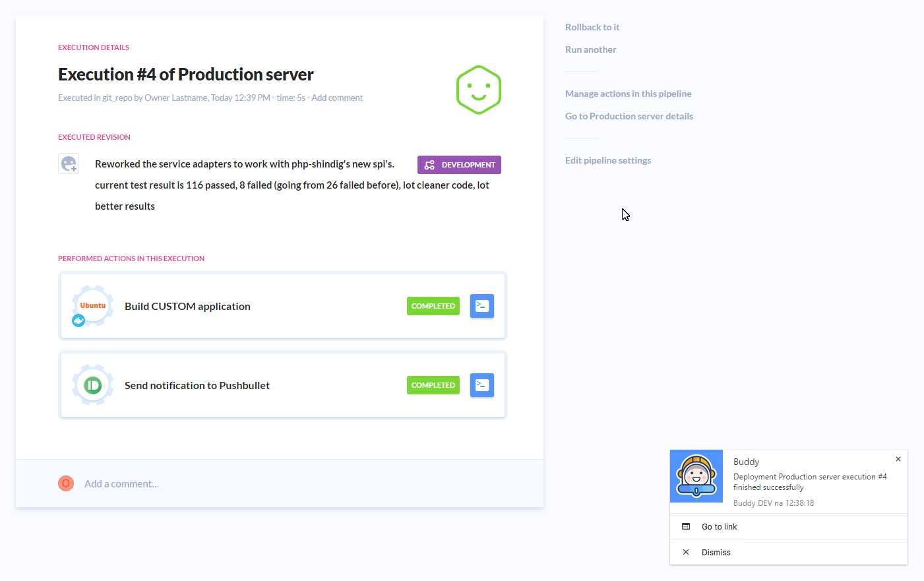
Task: Click the EXECUTION DETAILS label
Action: point(94,47)
